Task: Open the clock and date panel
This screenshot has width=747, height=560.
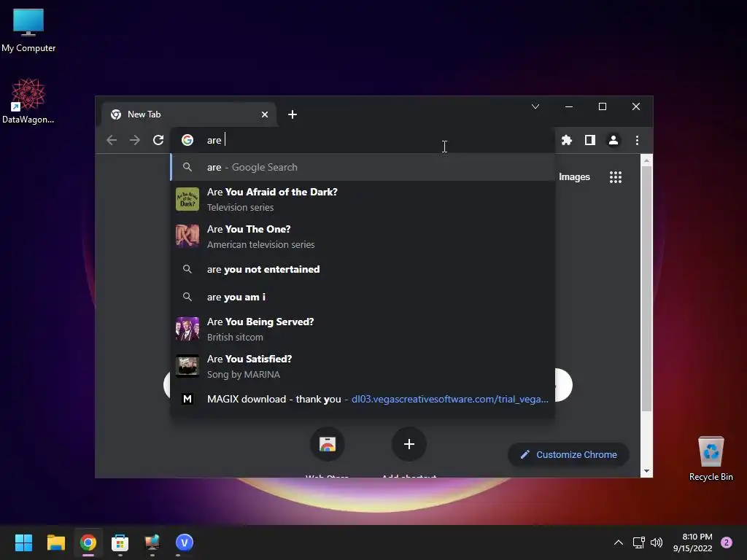Action: coord(693,542)
